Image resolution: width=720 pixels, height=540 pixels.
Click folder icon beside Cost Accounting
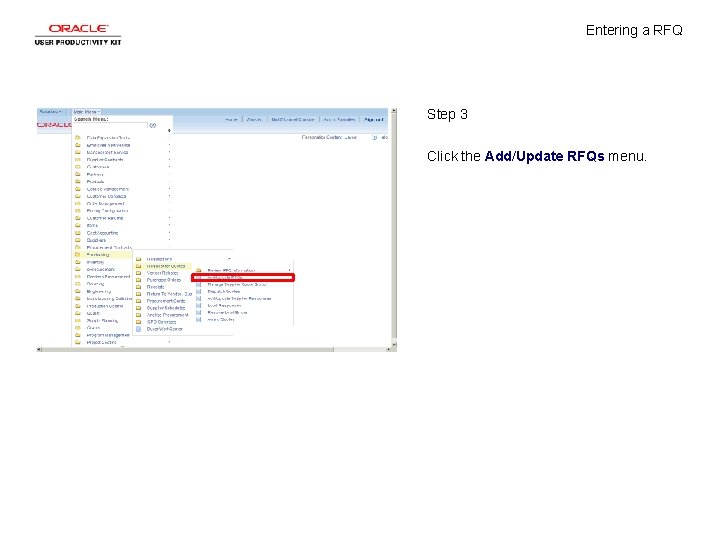[x=78, y=232]
